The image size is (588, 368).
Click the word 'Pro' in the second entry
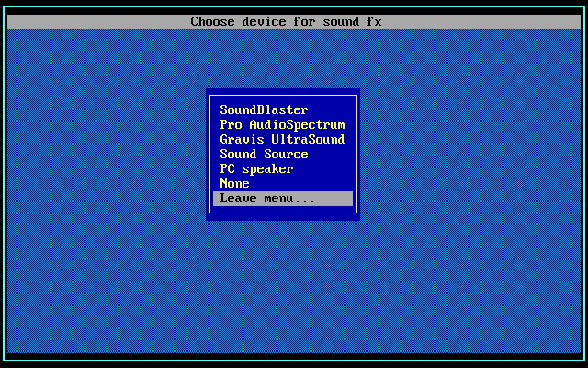click(231, 125)
